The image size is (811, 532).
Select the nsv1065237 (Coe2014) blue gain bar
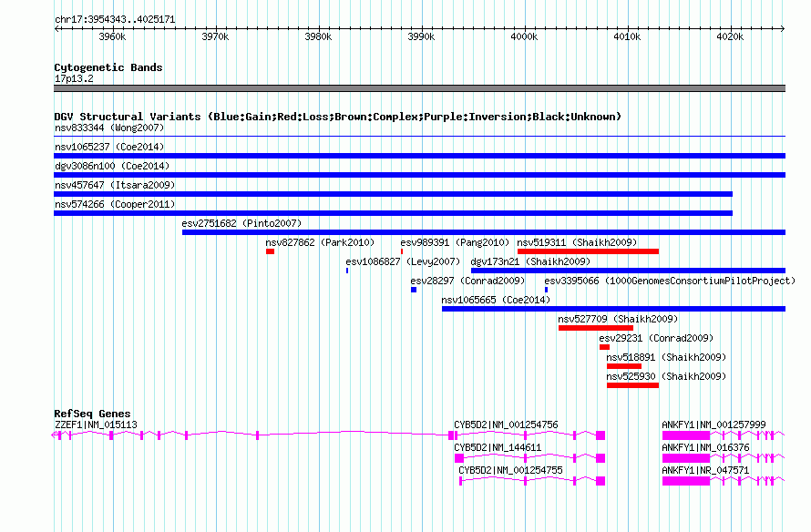click(419, 156)
